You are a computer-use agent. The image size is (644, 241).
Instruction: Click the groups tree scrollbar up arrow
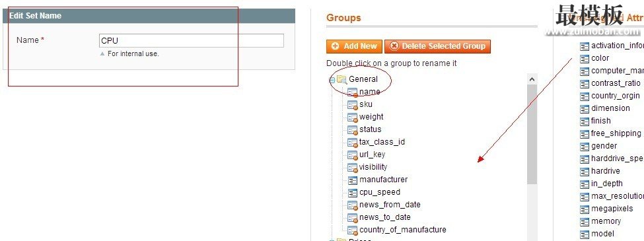tap(532, 79)
